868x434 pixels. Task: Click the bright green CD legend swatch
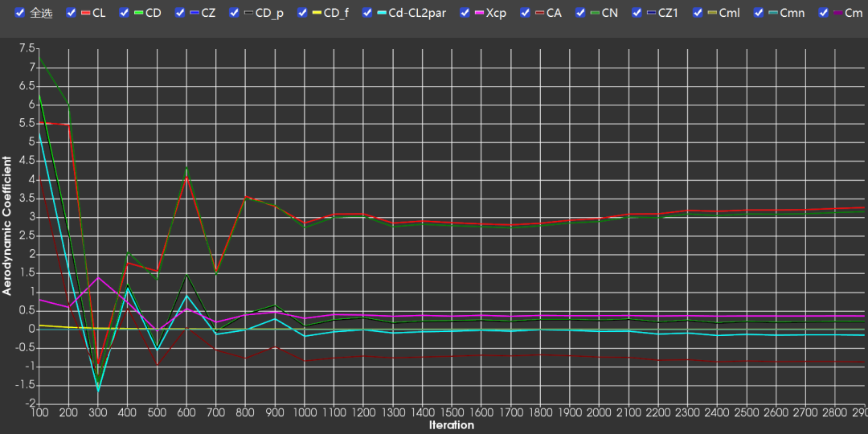pos(140,13)
